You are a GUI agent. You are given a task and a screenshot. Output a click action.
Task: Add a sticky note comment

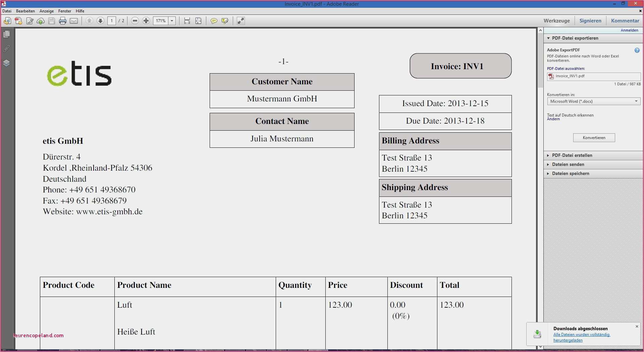(x=214, y=21)
